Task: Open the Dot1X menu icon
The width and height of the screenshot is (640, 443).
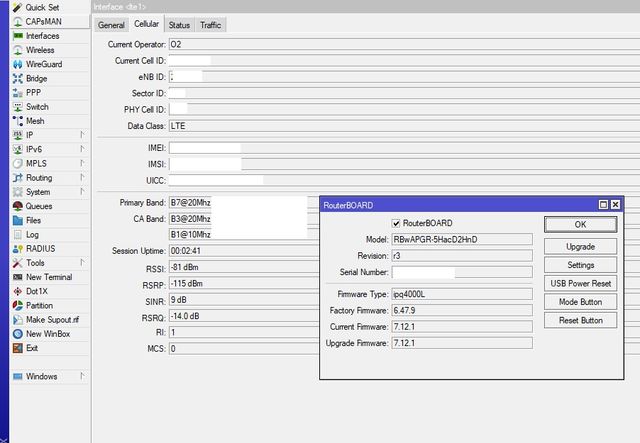Action: click(x=18, y=291)
